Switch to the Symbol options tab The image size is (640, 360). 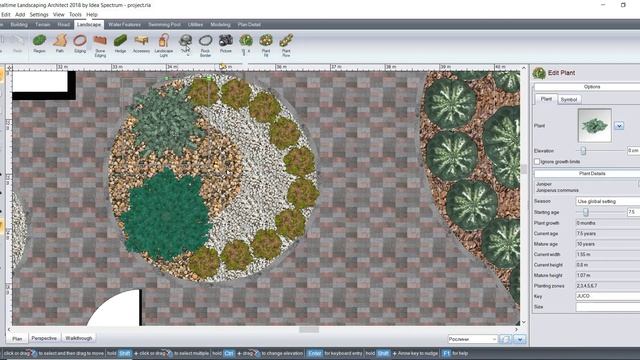click(x=569, y=100)
